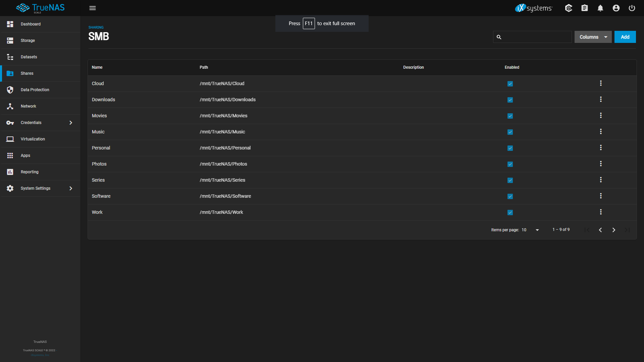Click the power button icon
The image size is (644, 362).
(x=632, y=8)
